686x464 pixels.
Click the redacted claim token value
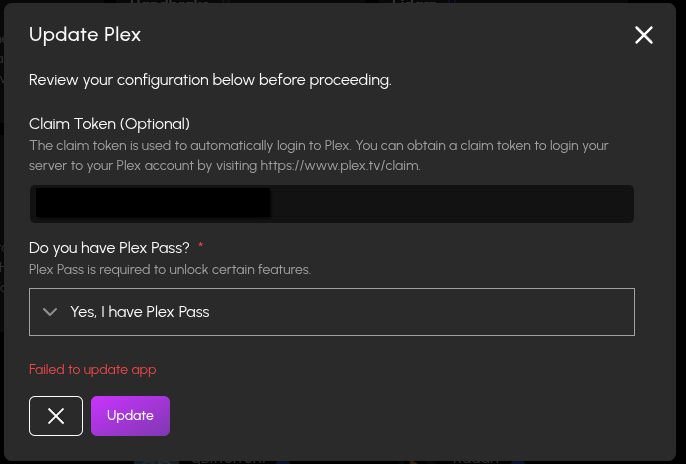click(153, 203)
